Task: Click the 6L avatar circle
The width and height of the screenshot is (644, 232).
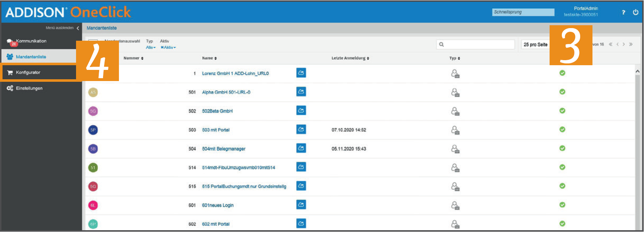Action: (93, 205)
